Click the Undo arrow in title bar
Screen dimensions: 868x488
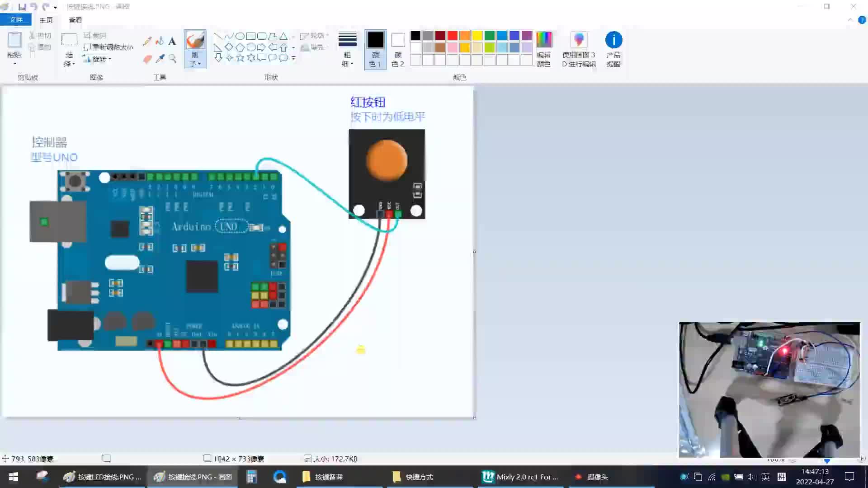33,7
